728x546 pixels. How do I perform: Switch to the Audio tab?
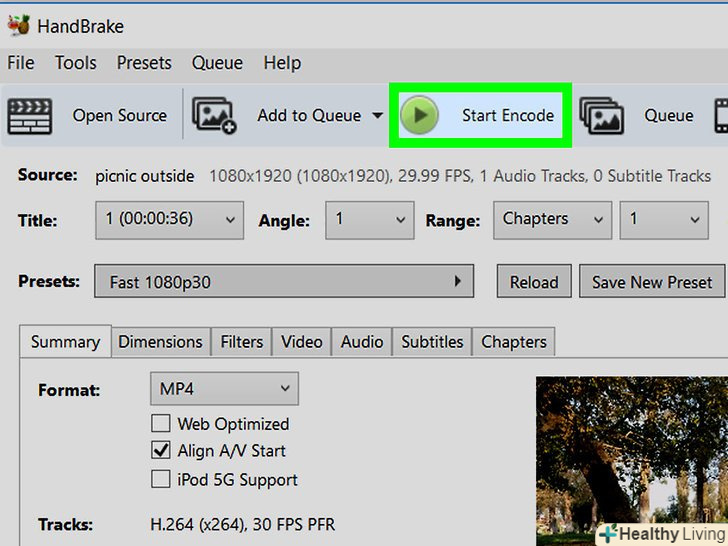[x=362, y=342]
